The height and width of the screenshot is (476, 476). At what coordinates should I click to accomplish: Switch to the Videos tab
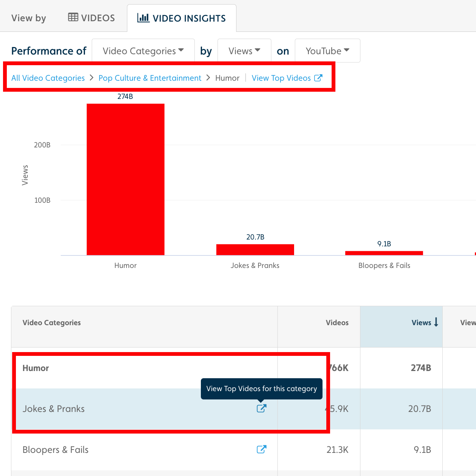(x=92, y=18)
